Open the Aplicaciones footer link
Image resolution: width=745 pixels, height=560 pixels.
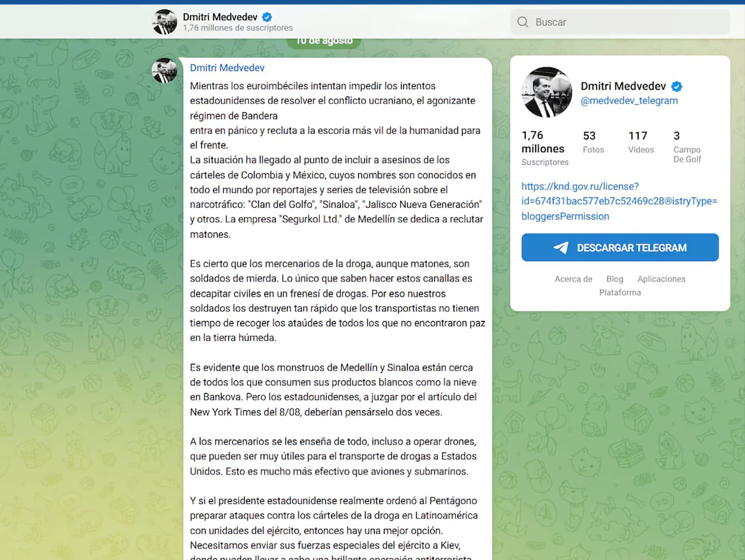click(x=661, y=279)
